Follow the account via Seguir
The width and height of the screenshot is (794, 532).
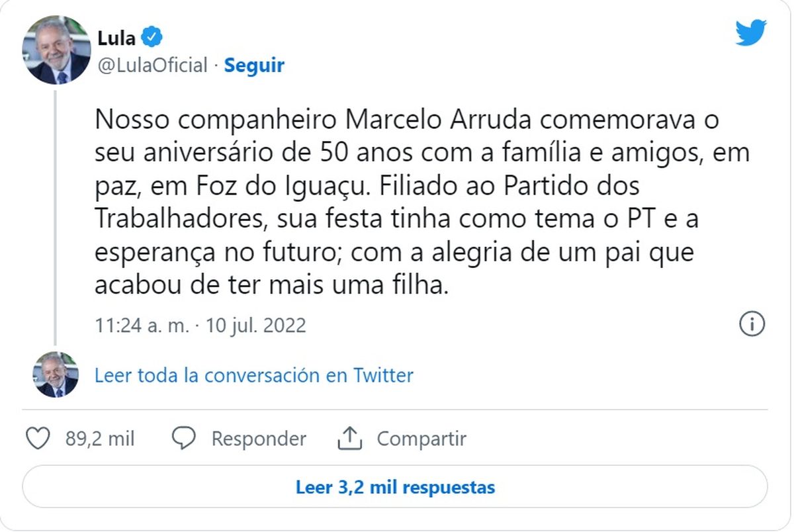[x=254, y=66]
